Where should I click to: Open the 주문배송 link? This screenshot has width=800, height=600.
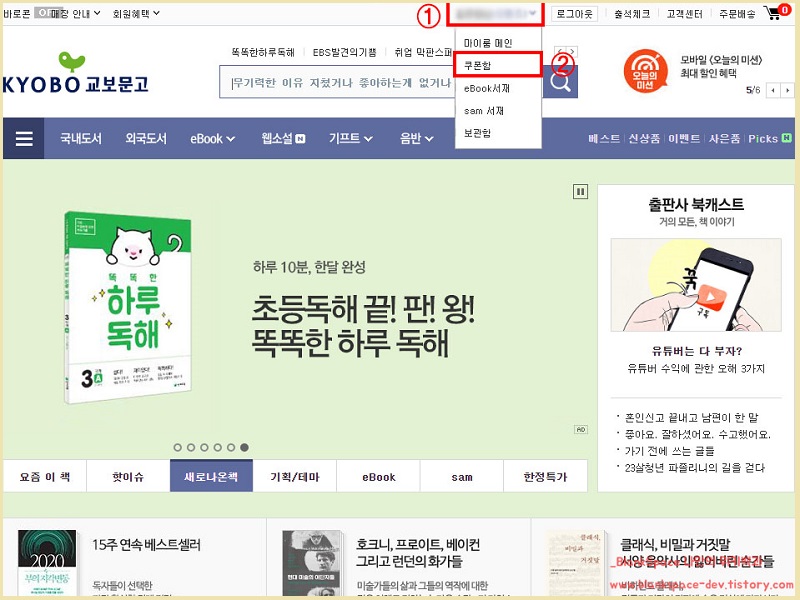click(737, 14)
